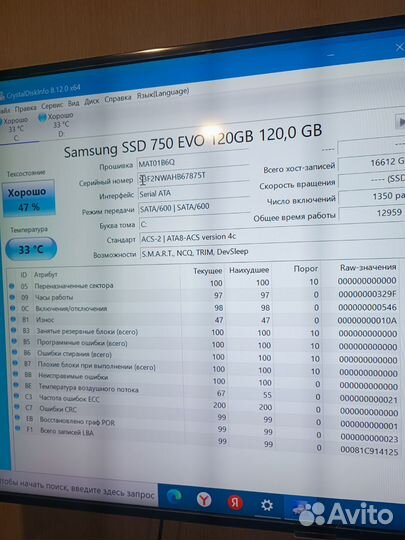
Task: Click status dot for attribute C7
Action: pos(17,407)
